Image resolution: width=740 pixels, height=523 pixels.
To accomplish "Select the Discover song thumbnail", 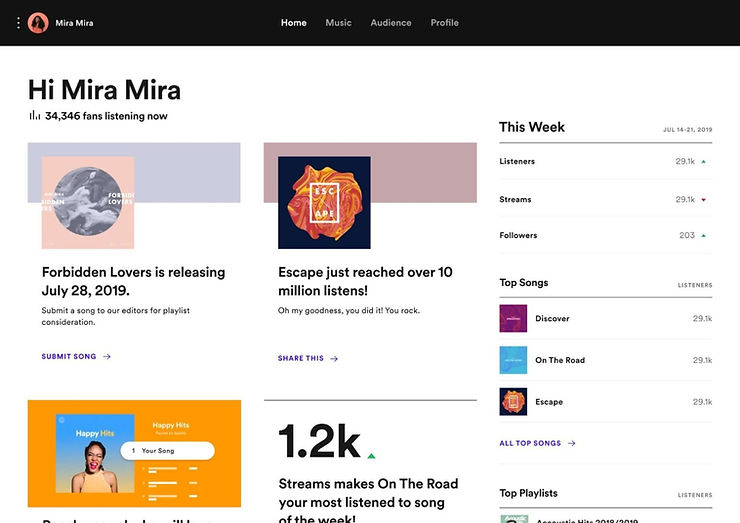I will [x=513, y=318].
